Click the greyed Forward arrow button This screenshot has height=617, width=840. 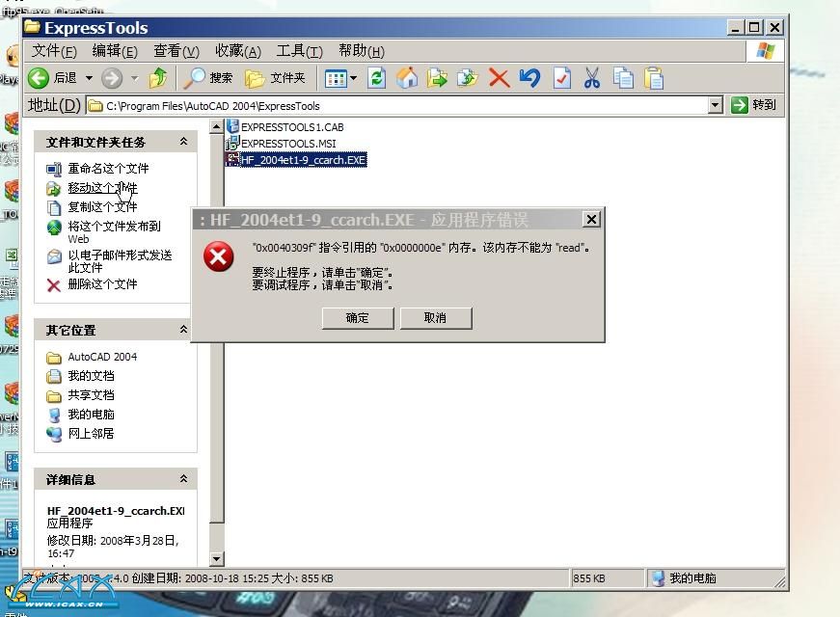[112, 79]
